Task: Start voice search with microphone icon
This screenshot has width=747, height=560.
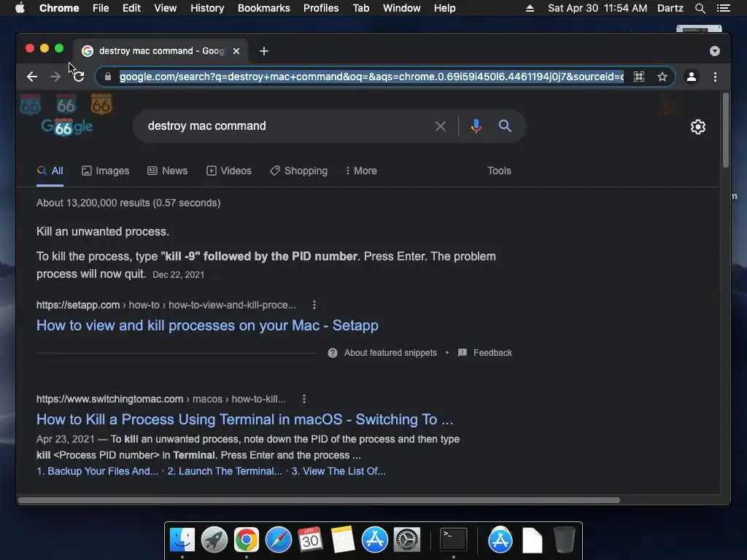Action: [476, 126]
